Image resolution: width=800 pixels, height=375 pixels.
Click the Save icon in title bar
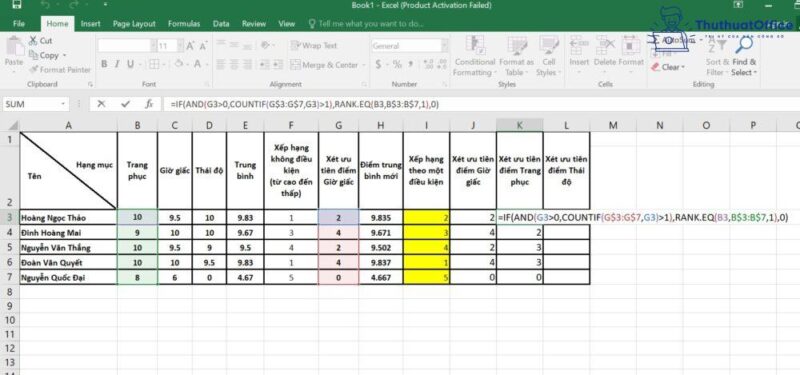[x=16, y=5]
